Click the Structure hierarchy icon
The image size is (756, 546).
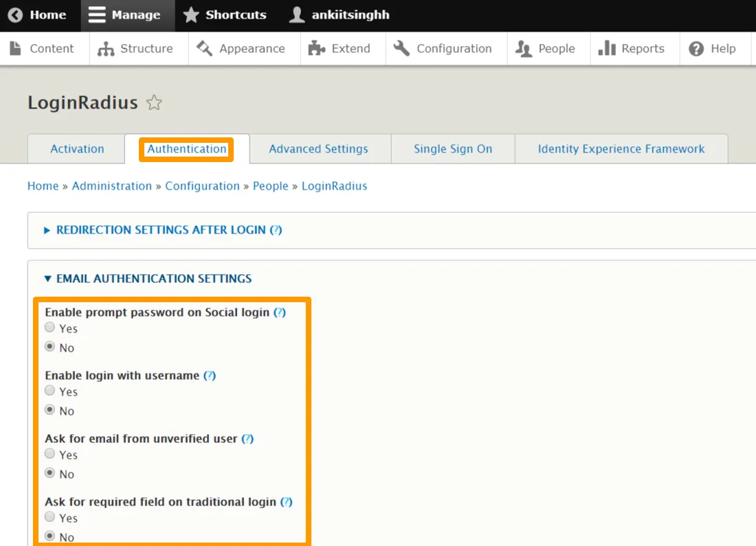106,49
